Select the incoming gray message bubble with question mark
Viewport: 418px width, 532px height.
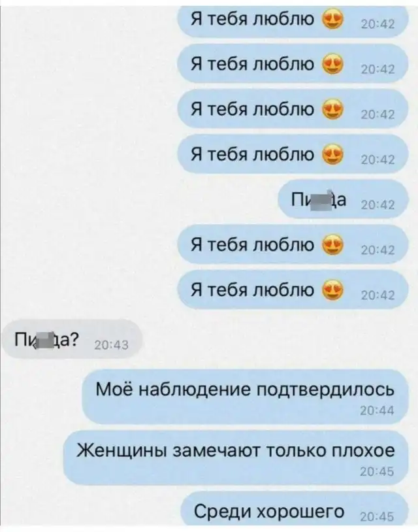pos(72,339)
